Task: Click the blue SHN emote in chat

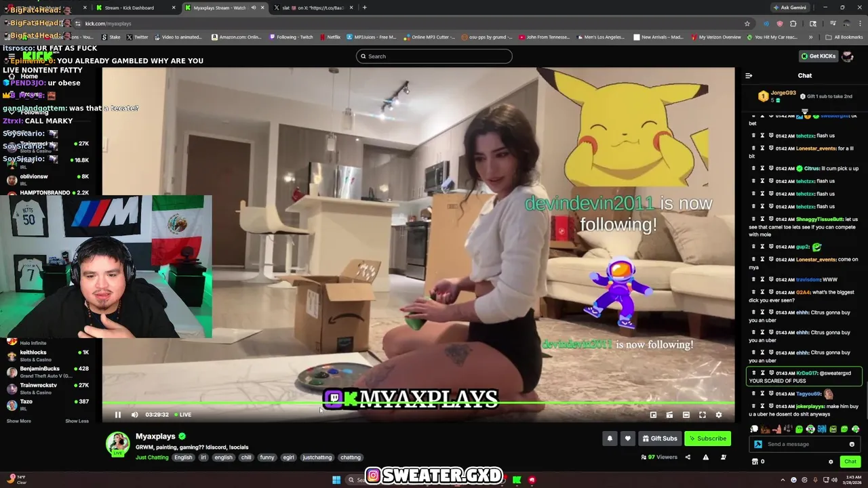Action: 821,429
